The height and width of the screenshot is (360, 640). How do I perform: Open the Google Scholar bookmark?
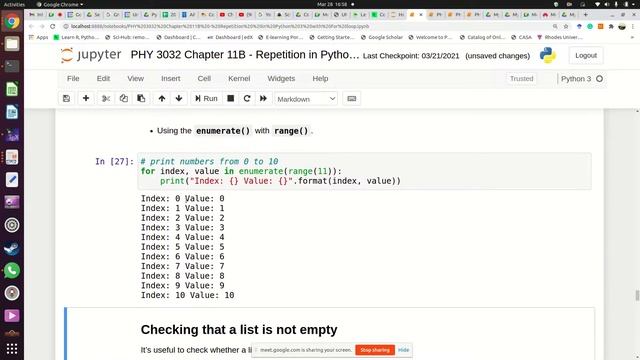tap(382, 37)
